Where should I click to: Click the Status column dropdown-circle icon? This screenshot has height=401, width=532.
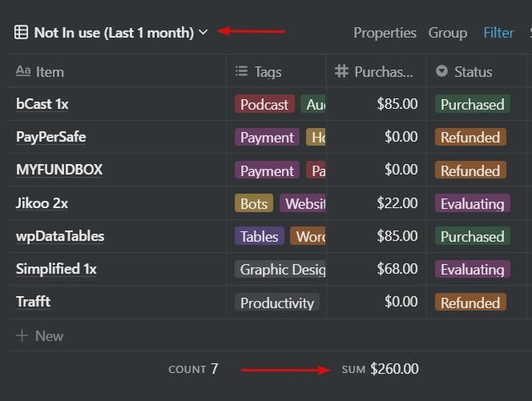click(441, 72)
